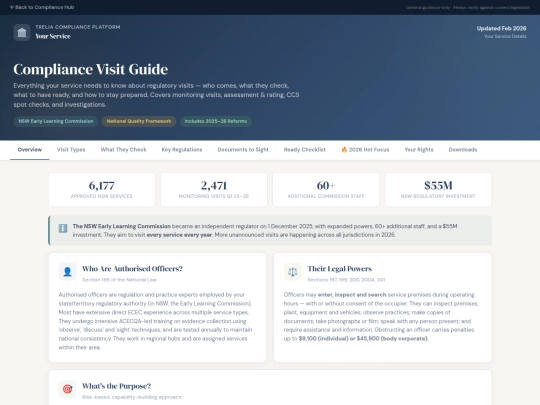Click the Sections 197, 199, 200 subtitle
Image resolution: width=540 pixels, height=405 pixels.
pos(346,280)
